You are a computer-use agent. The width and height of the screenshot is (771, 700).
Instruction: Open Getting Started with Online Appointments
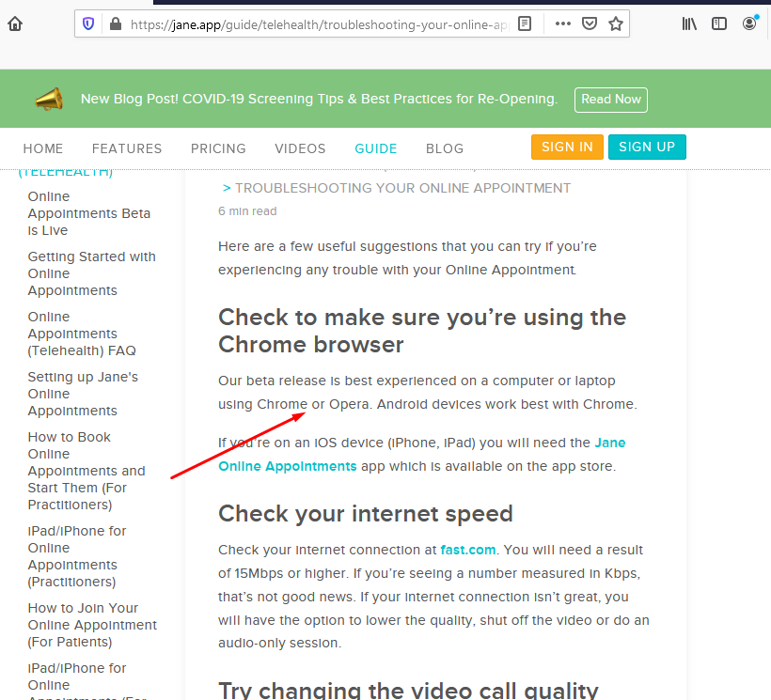tap(92, 273)
